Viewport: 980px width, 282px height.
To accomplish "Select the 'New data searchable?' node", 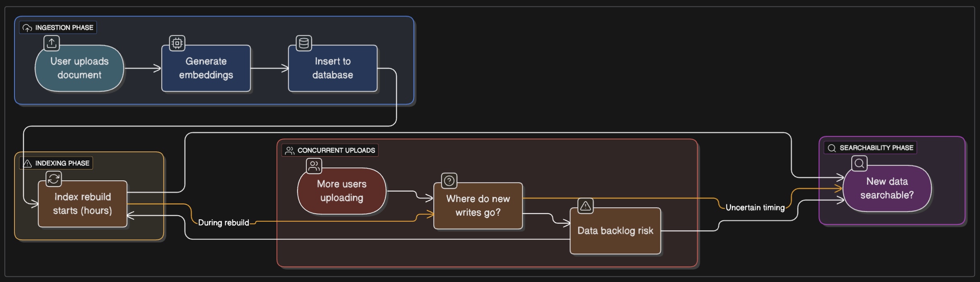I will (x=887, y=188).
